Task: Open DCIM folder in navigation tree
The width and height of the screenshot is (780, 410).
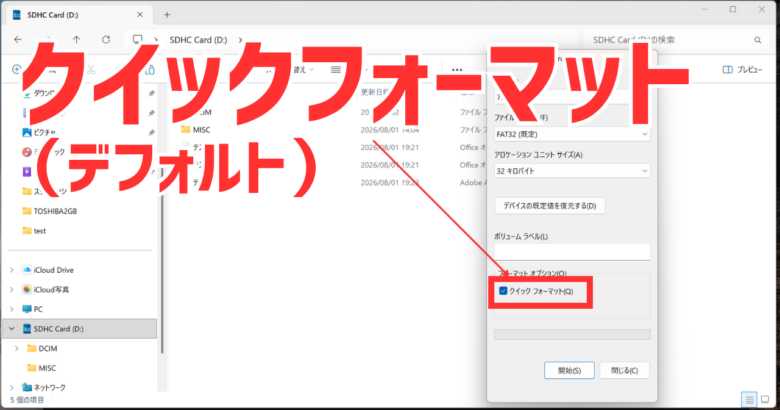Action: point(48,348)
